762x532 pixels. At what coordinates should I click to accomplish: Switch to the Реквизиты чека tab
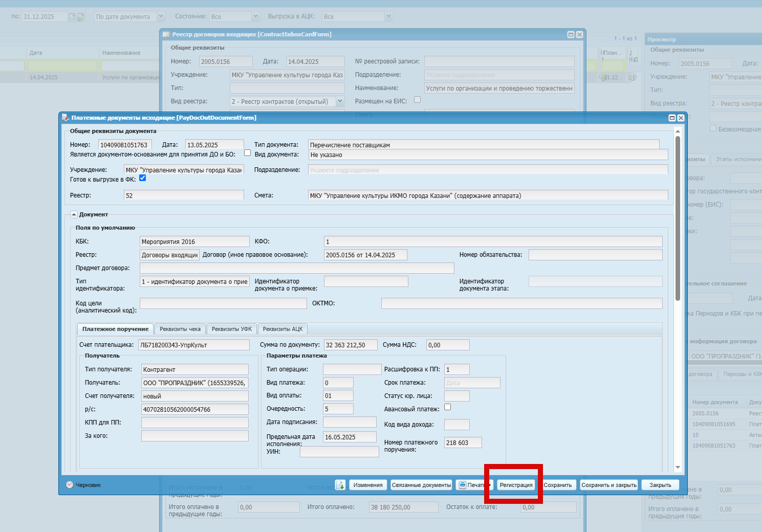(180, 329)
